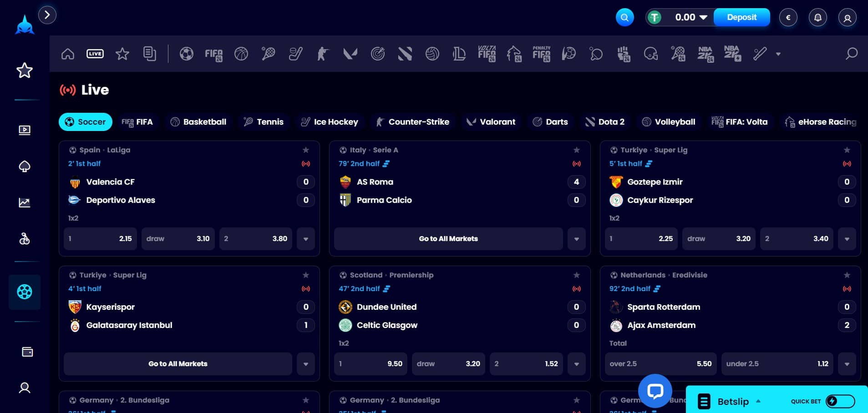The width and height of the screenshot is (868, 413).
Task: Open the casino spade icon in sidebar
Action: tap(25, 166)
